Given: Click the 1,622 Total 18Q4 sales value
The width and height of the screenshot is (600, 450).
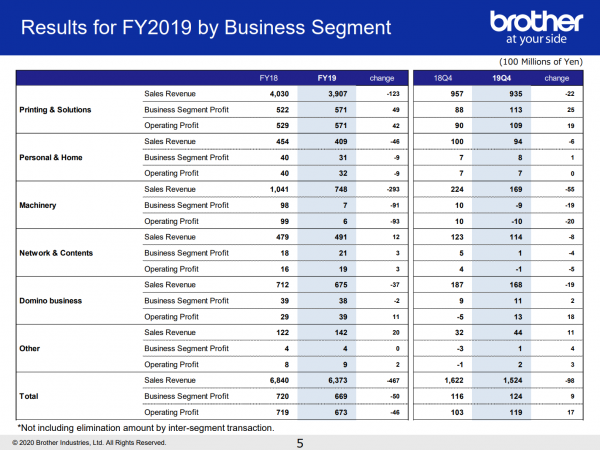Looking at the screenshot, I should (x=454, y=380).
